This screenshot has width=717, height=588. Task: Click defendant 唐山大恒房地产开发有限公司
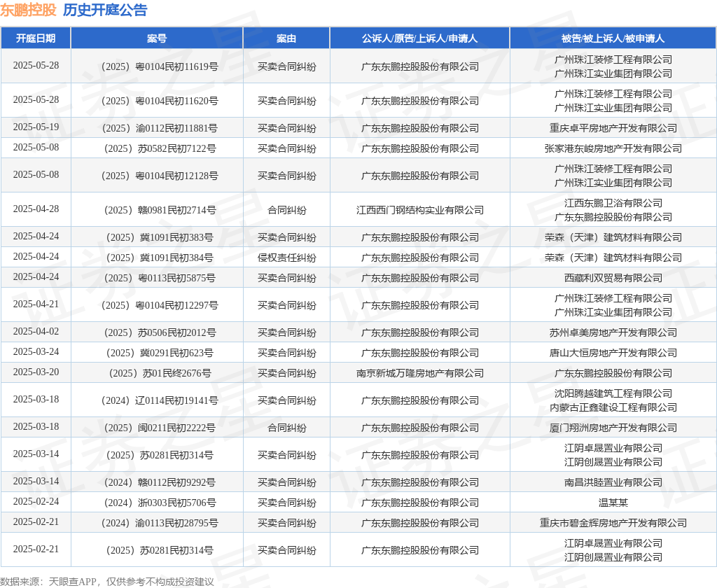tap(613, 353)
